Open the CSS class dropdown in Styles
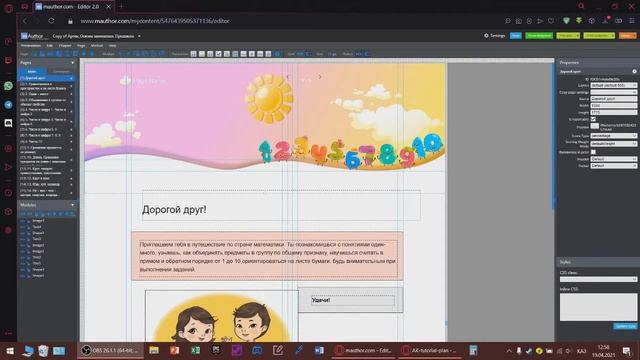Viewport: 640px width, 360px height. (598, 279)
